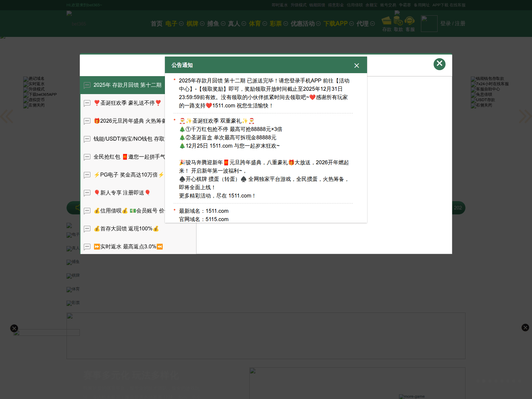Dismiss the bottom-left floating ad
Viewport: 532px width, 399px height.
(14, 328)
